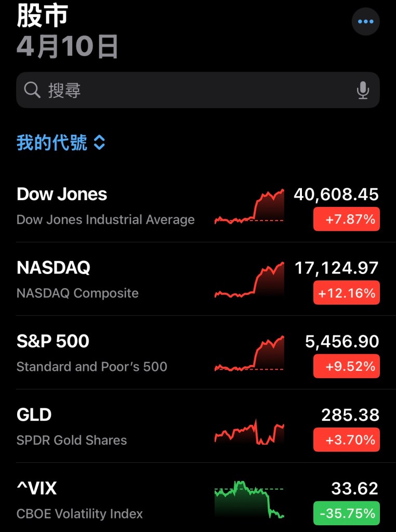Expand the 我的代號 watchlist dropdown
The width and height of the screenshot is (396, 532).
pyautogui.click(x=52, y=142)
